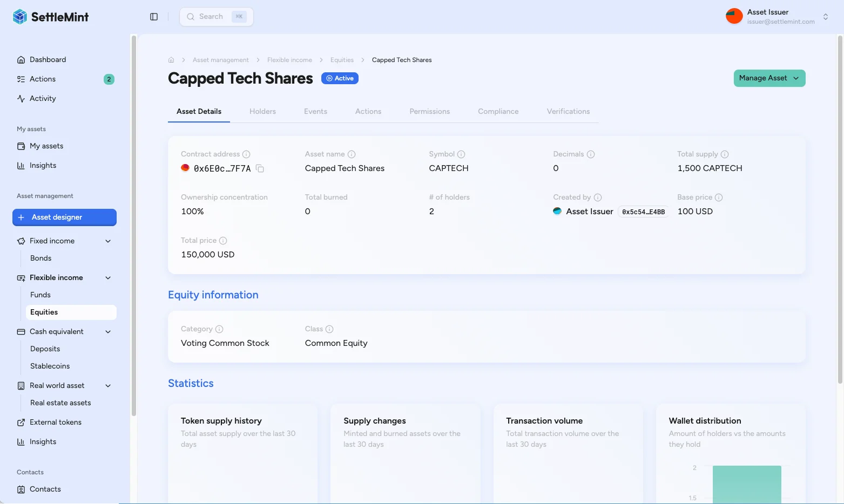Collapse the Fixed income section
Viewport: 844px width, 504px height.
(x=107, y=241)
